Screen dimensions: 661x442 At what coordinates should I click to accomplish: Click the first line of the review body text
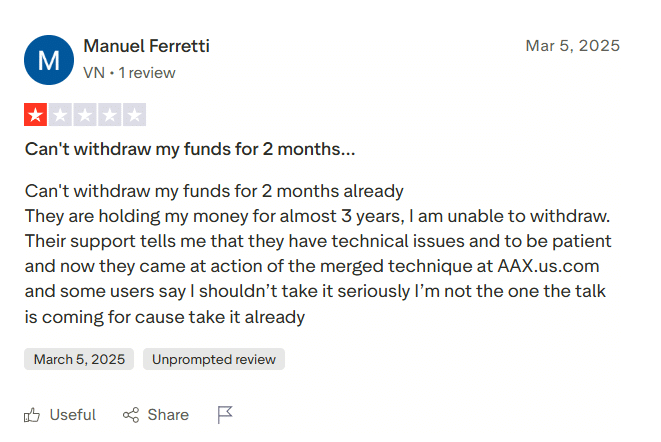[214, 190]
